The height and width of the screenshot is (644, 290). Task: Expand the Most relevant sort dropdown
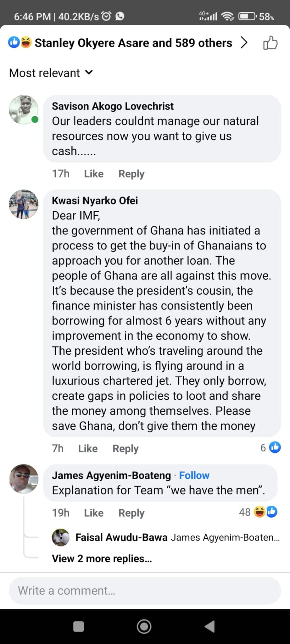pos(51,73)
